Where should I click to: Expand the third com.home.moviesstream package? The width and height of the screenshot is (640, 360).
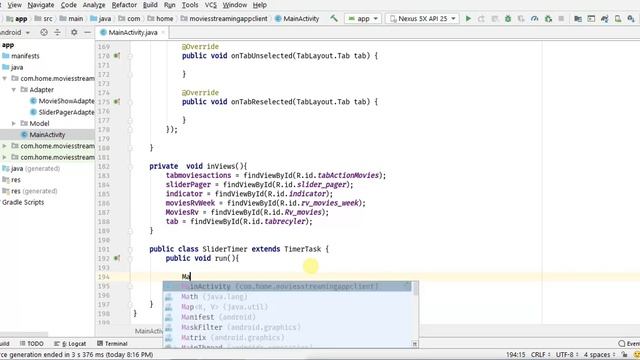pos(4,157)
